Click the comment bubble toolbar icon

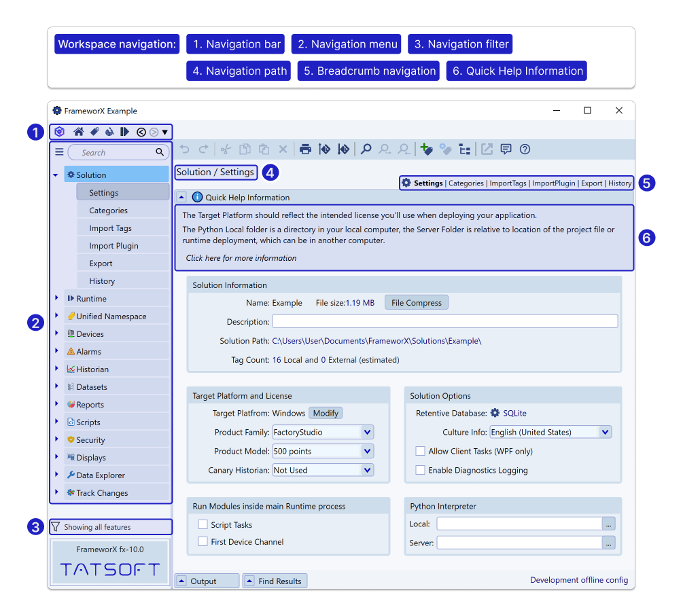(x=506, y=149)
